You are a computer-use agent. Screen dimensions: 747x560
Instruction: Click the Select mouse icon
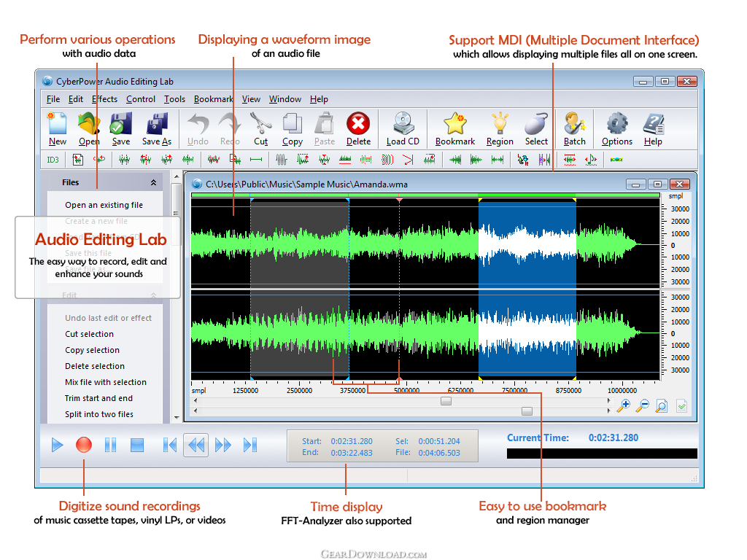tap(536, 124)
